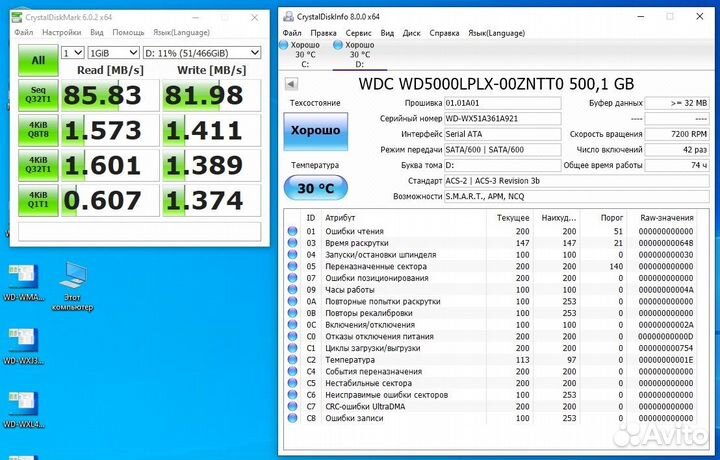Open the test count dropdown showing 1
Image resolution: width=720 pixels, height=460 pixels.
pyautogui.click(x=73, y=53)
